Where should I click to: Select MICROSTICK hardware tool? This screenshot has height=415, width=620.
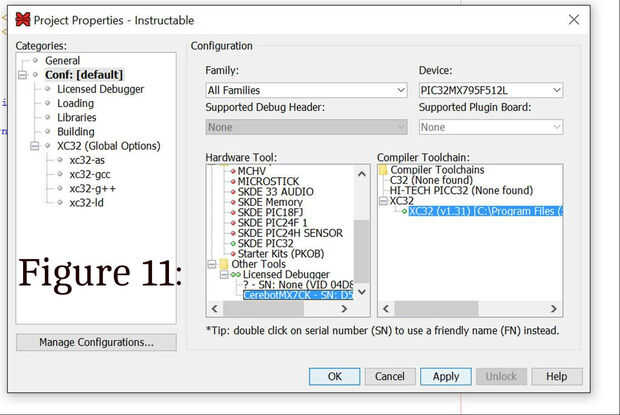[268, 181]
